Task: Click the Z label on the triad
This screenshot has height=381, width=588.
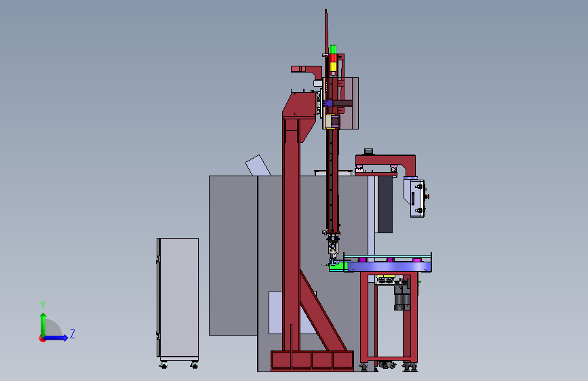Action: [73, 334]
